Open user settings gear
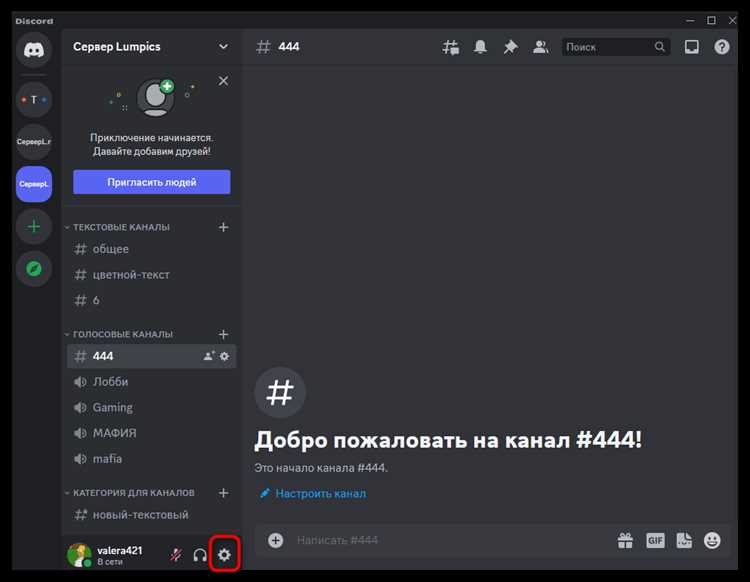The width and height of the screenshot is (750, 582). click(224, 555)
